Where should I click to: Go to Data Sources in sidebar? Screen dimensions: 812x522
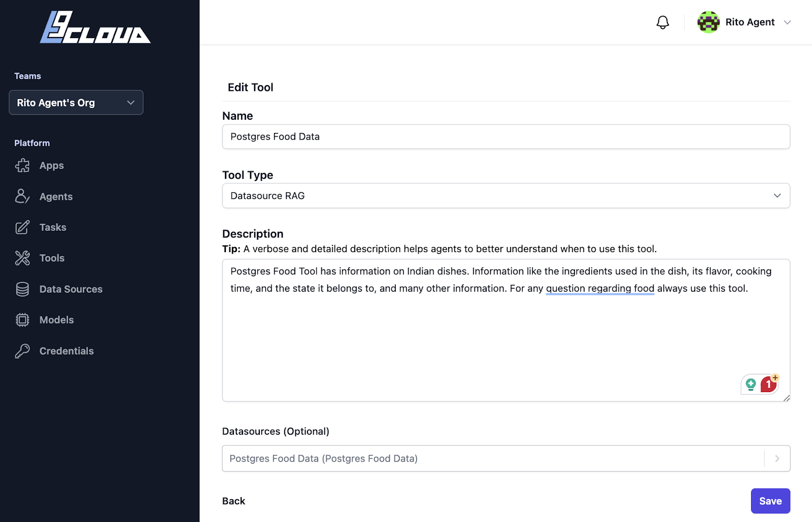71,289
